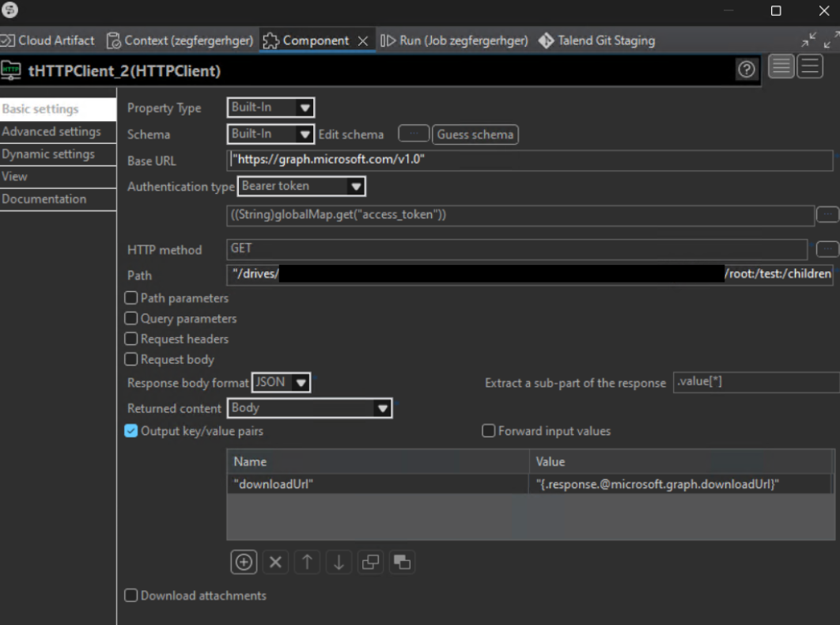Expand the Response body format dropdown

click(x=281, y=382)
